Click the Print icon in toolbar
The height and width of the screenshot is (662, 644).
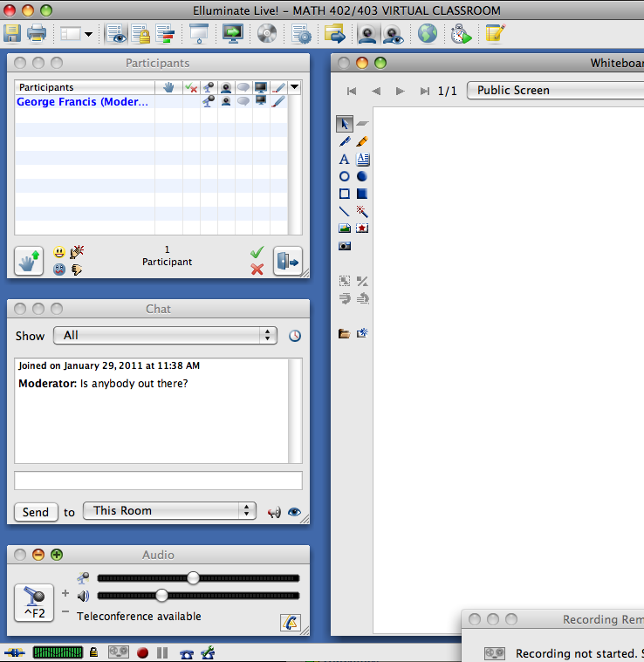pos(37,34)
